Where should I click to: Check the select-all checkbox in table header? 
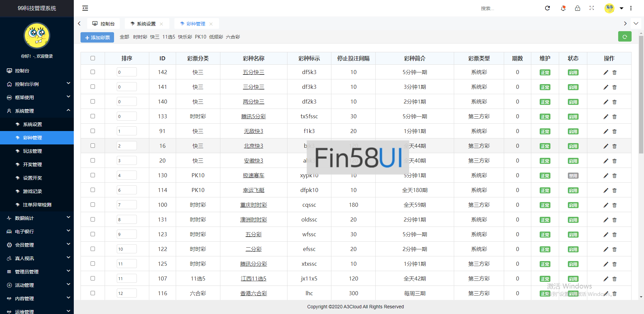(x=93, y=58)
